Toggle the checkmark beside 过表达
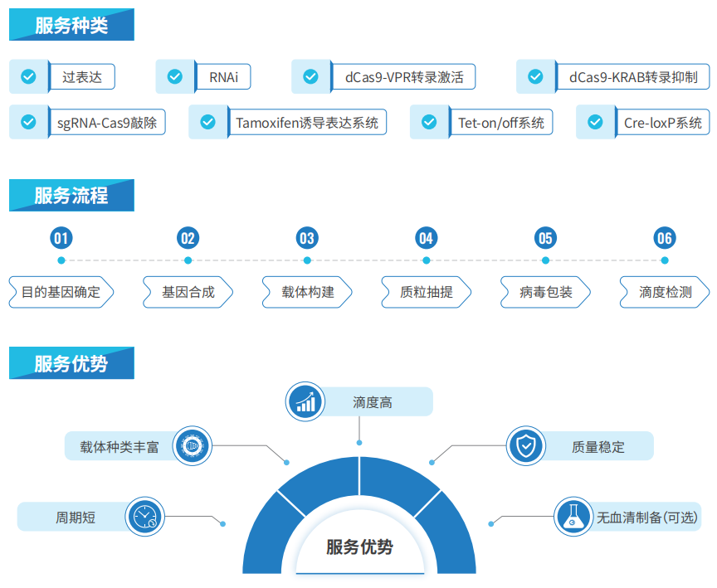 [x=28, y=76]
